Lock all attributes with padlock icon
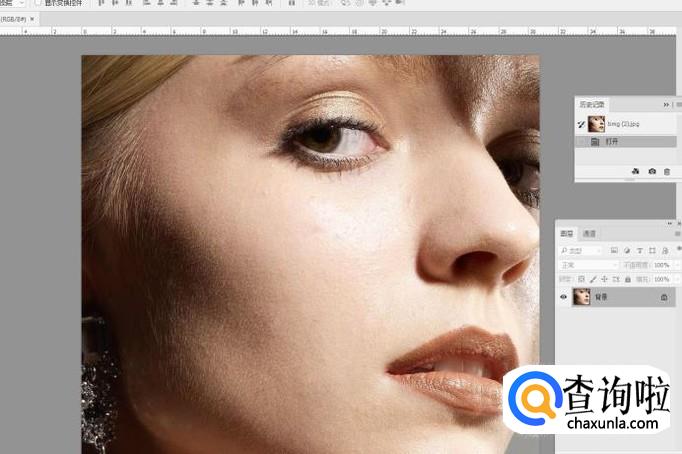The image size is (682, 454). (x=628, y=279)
